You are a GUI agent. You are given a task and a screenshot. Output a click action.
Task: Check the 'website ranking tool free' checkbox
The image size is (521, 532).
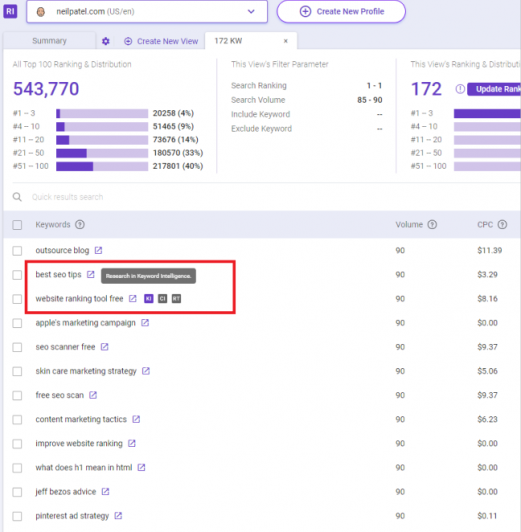coord(17,299)
